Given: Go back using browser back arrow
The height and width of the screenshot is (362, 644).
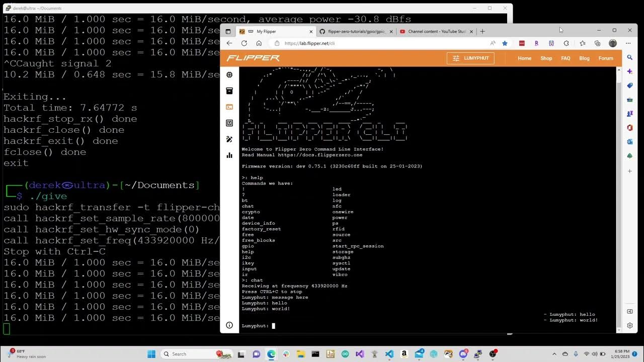Looking at the screenshot, I should (x=229, y=43).
